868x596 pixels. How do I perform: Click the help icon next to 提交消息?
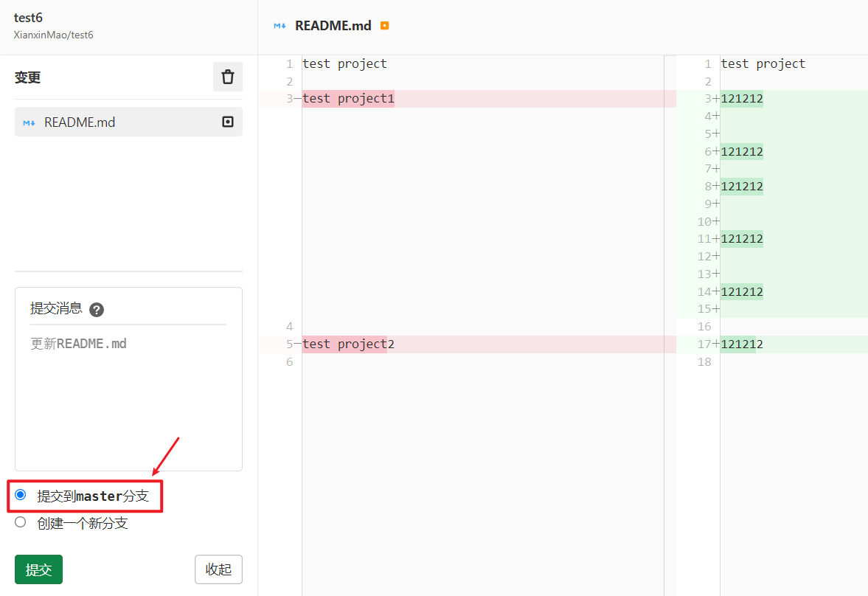[97, 309]
